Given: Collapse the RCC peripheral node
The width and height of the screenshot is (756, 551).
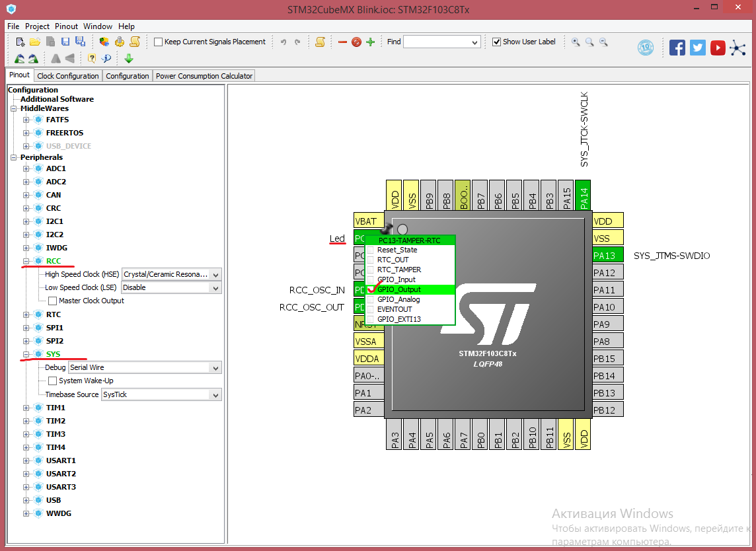Looking at the screenshot, I should [x=26, y=261].
